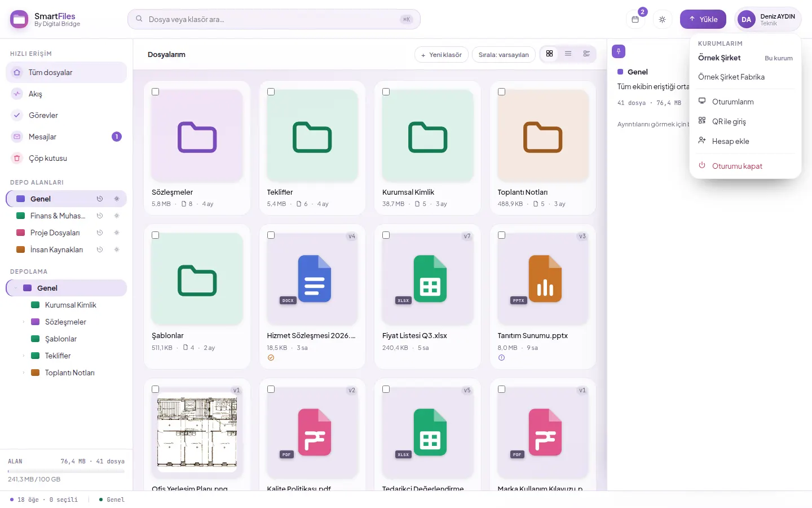Open Akış activity feed in sidebar
This screenshot has width=812, height=508.
coord(67,94)
